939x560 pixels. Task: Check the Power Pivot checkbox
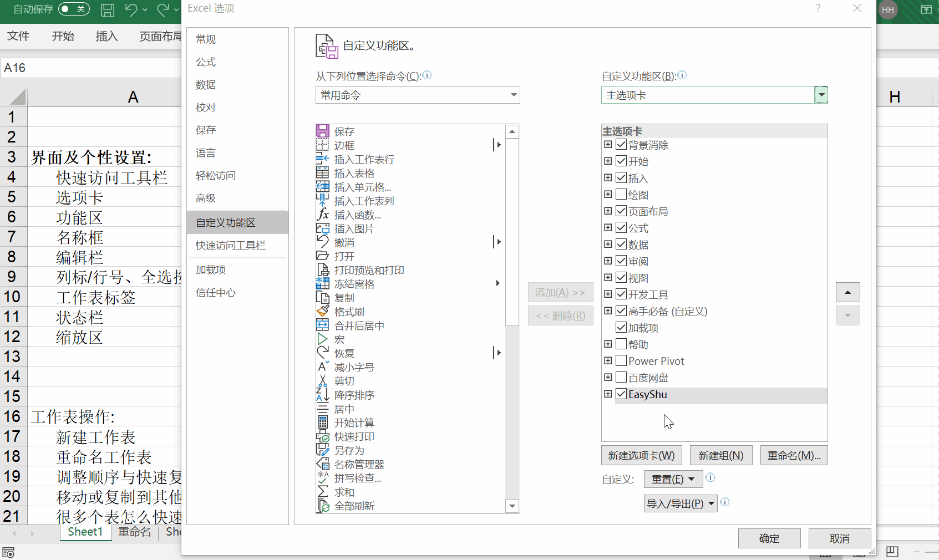pyautogui.click(x=621, y=360)
